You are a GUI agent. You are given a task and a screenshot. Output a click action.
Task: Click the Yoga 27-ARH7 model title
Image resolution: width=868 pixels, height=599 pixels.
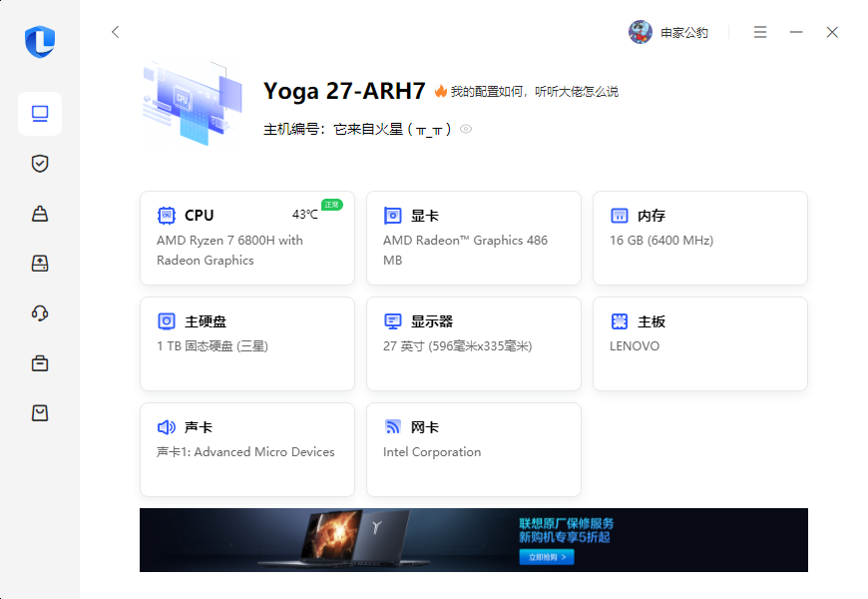(x=344, y=91)
